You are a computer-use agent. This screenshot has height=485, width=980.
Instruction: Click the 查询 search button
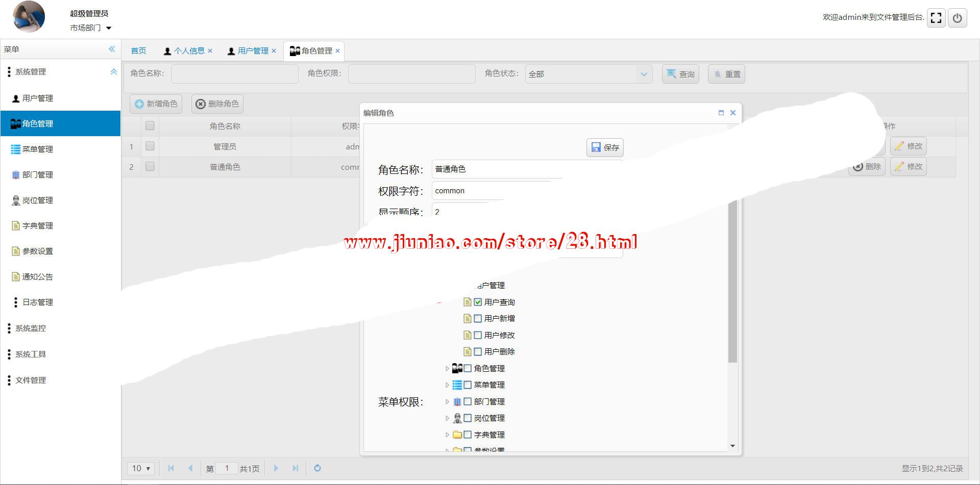(680, 74)
